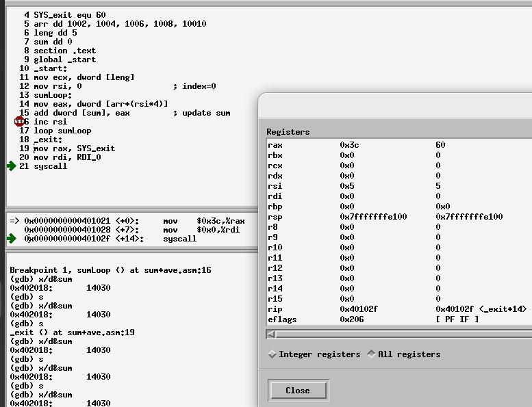532x407 pixels.
Task: Select the r15 register row
Action: tap(400, 299)
